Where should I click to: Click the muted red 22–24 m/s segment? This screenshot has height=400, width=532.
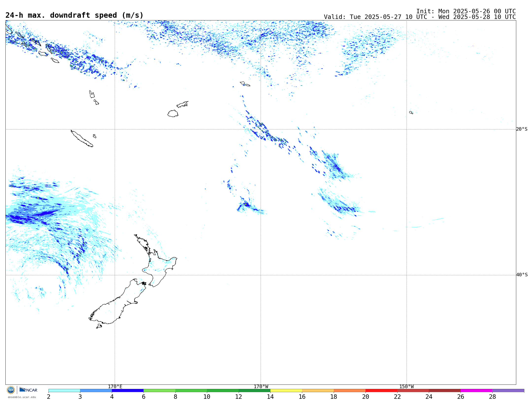(413, 391)
